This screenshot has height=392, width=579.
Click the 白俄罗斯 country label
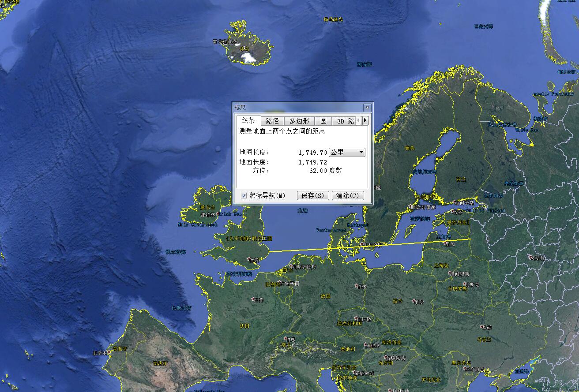pyautogui.click(x=458, y=288)
